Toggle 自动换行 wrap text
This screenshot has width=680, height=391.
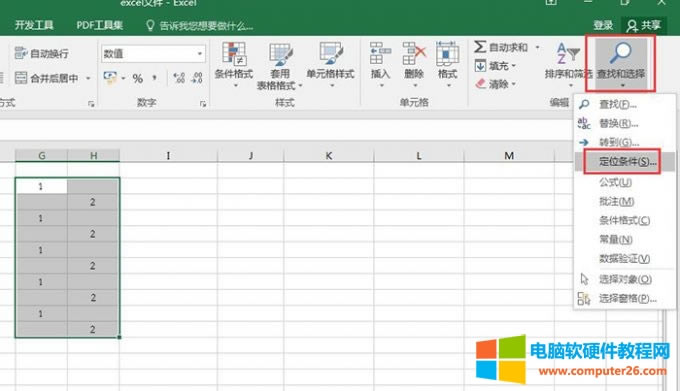coord(42,53)
